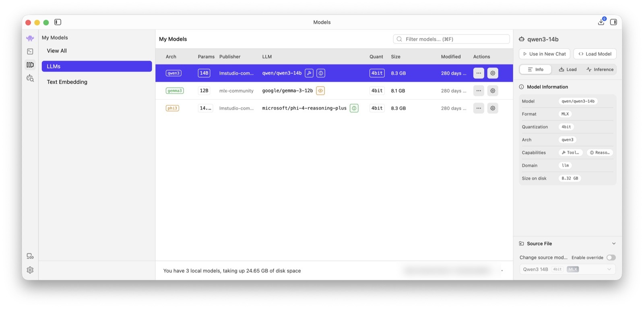Select LLMs in the My Models list

(97, 66)
